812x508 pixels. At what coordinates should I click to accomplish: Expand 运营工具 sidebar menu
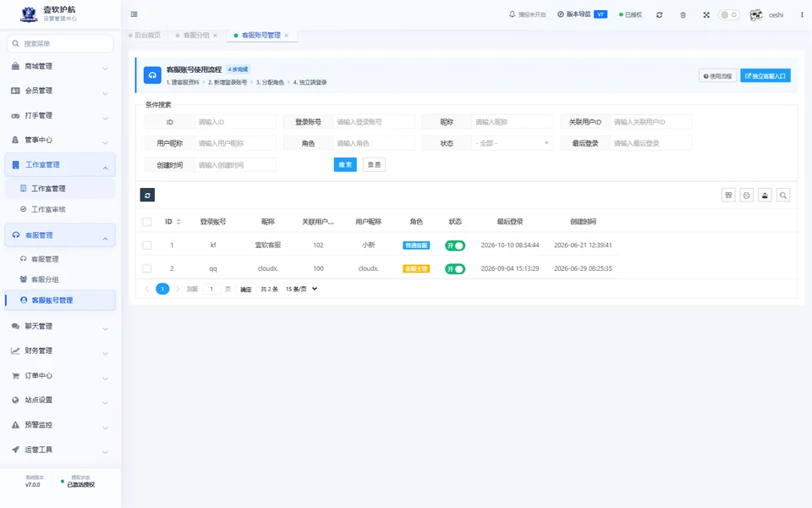(x=60, y=450)
